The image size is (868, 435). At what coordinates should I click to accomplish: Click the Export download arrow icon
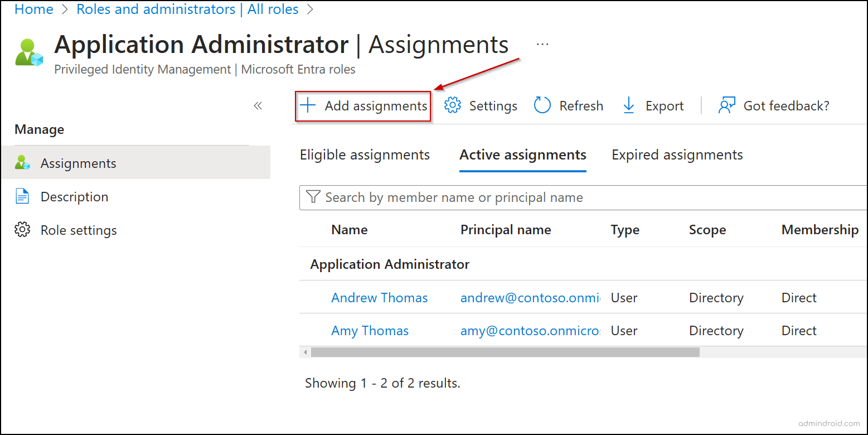pyautogui.click(x=629, y=106)
